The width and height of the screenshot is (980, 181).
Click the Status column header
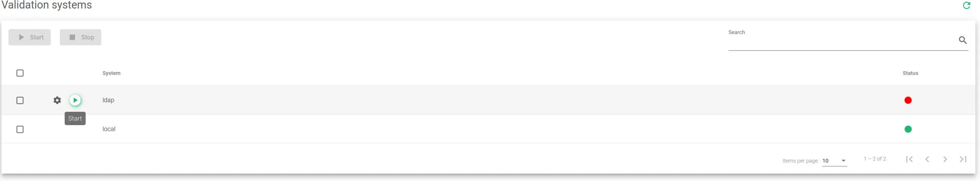pos(910,73)
